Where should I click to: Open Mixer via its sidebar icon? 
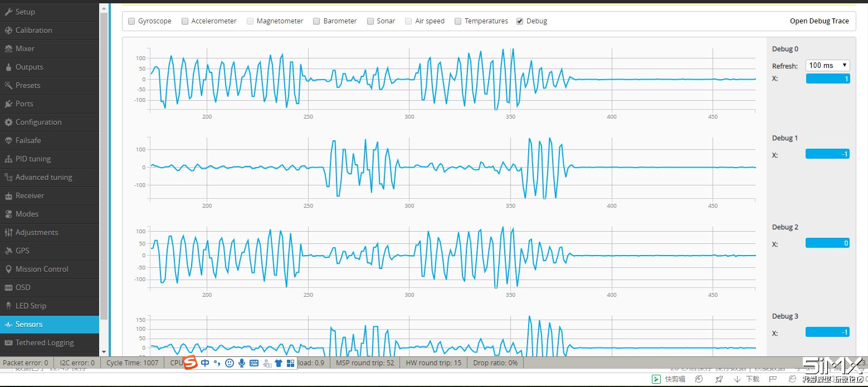click(8, 48)
